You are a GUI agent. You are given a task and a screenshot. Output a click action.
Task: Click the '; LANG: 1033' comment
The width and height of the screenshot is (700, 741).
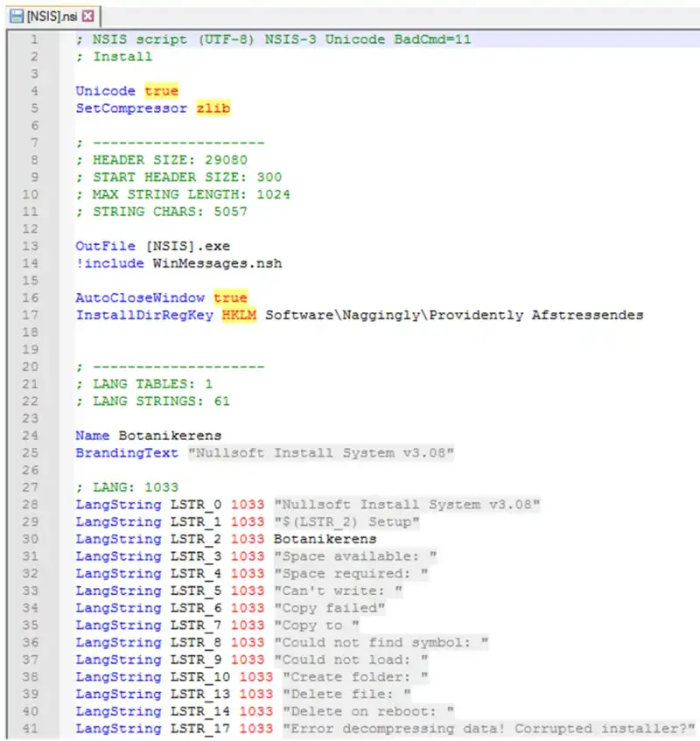[127, 487]
